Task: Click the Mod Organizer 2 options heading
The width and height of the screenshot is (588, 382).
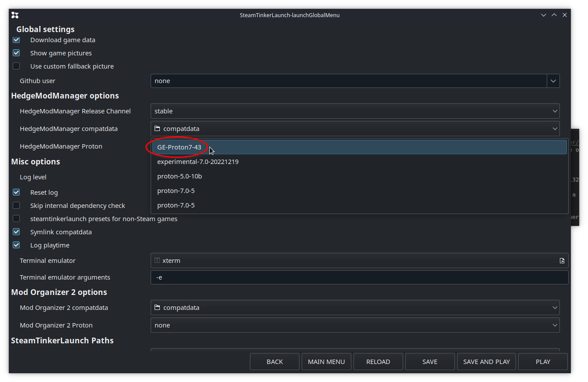Action: (x=59, y=292)
